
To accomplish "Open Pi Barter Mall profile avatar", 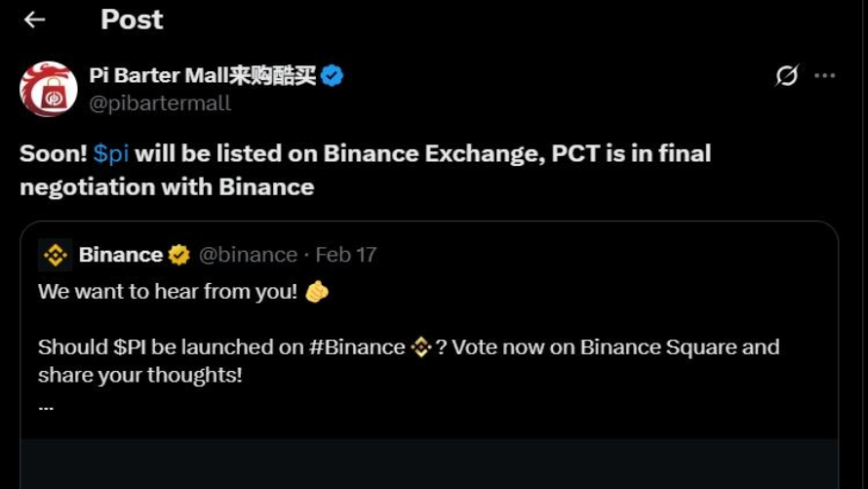I will point(49,89).
